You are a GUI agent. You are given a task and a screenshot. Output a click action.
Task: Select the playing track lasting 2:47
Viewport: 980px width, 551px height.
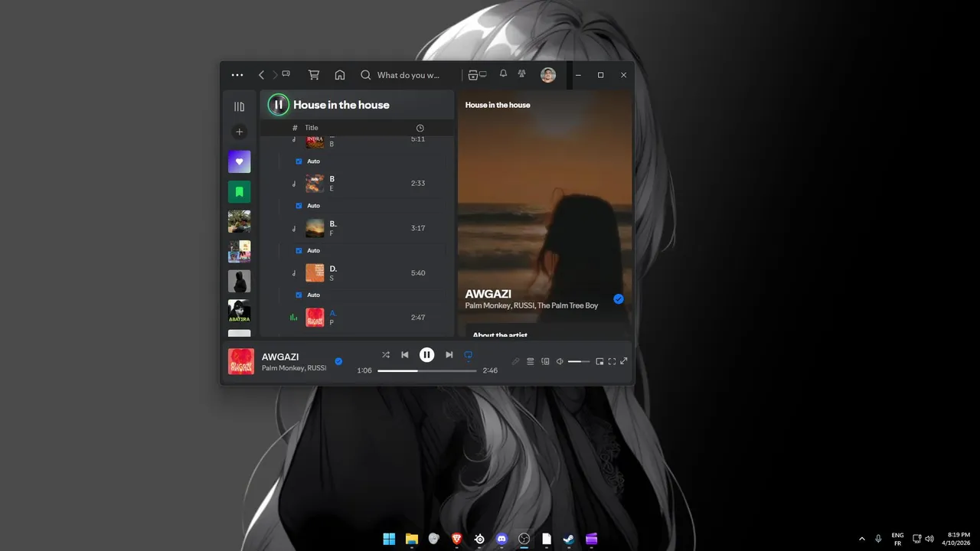357,318
